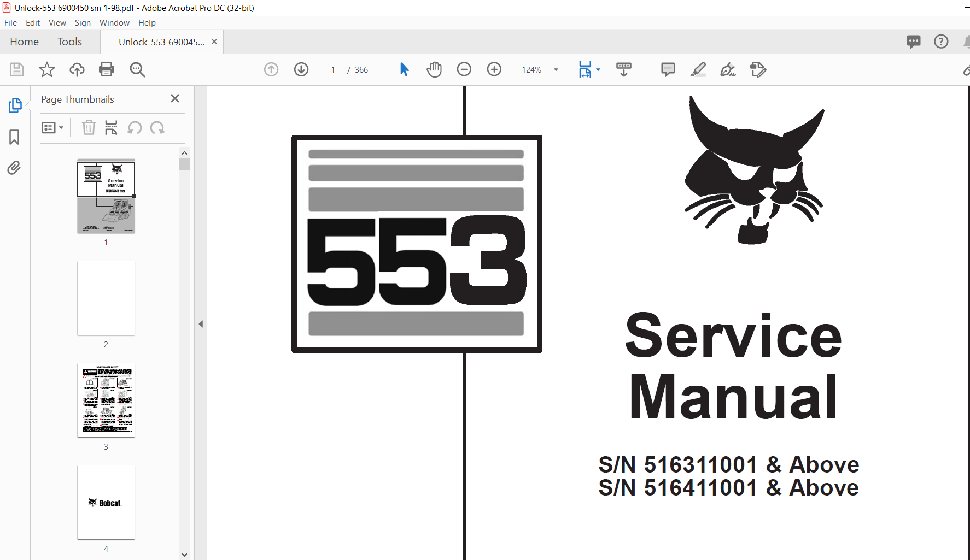Collapse the navigation pane with the arrow
Image resolution: width=970 pixels, height=560 pixels.
pyautogui.click(x=201, y=324)
